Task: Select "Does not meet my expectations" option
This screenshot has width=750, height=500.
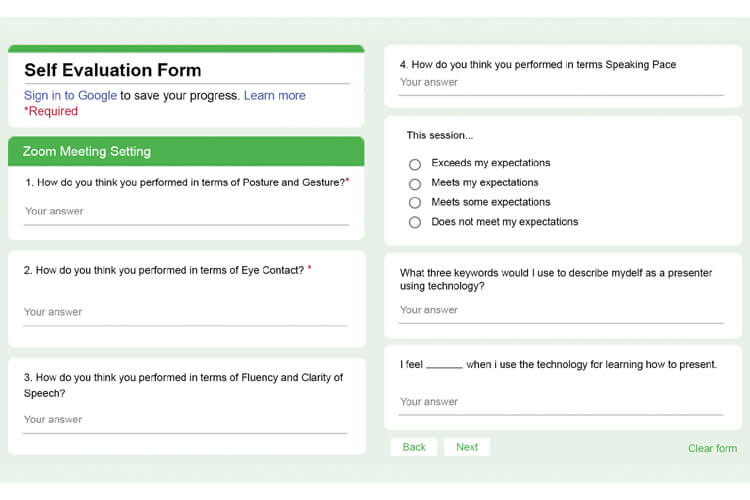Action: (x=415, y=223)
